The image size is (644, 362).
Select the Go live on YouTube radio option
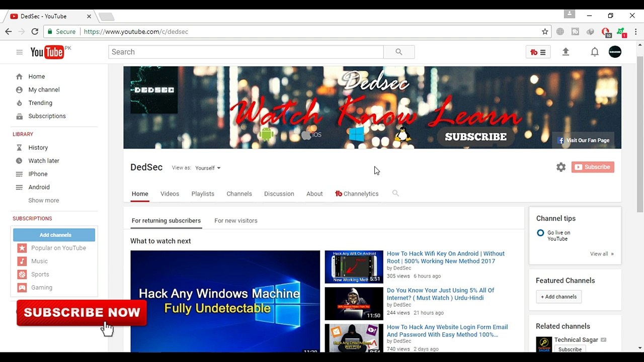point(540,233)
